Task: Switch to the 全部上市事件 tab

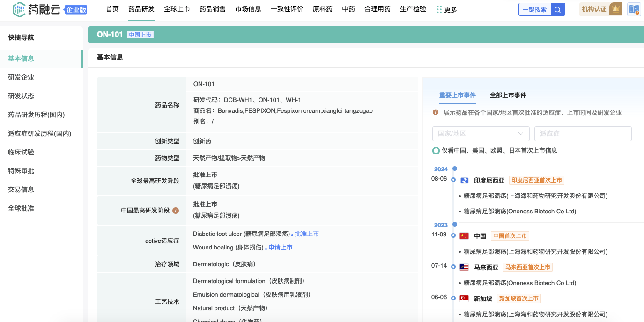Action: pos(508,95)
